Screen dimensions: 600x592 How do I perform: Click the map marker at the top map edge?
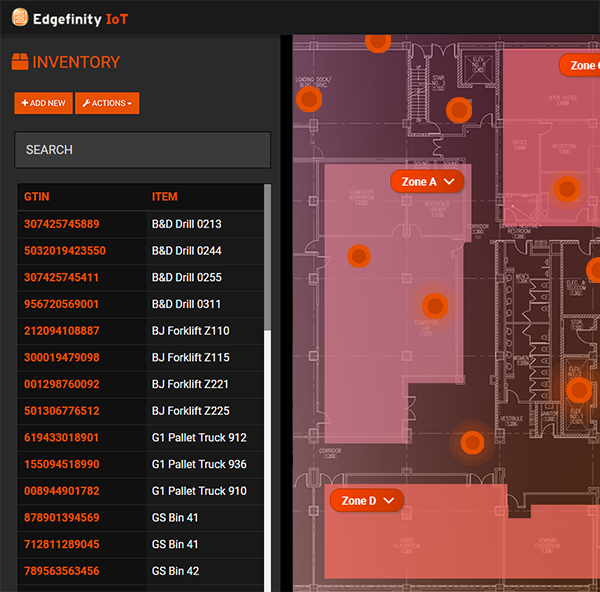(378, 41)
